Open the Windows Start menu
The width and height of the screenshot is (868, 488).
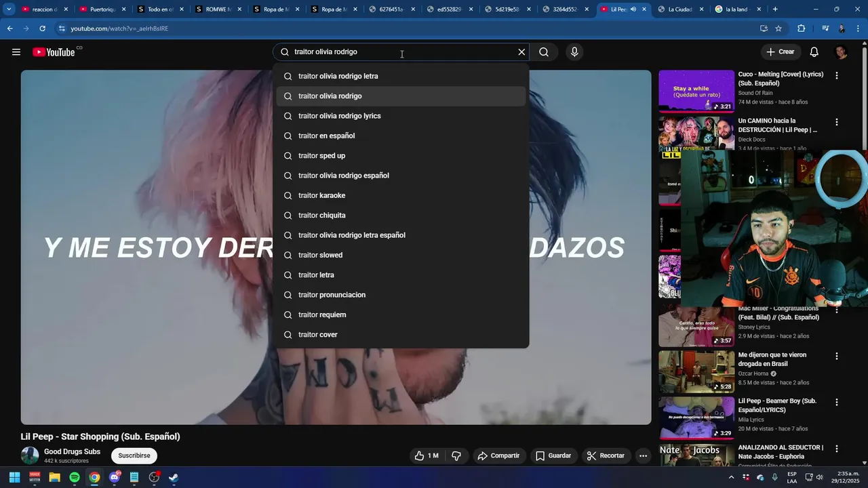[x=14, y=477]
